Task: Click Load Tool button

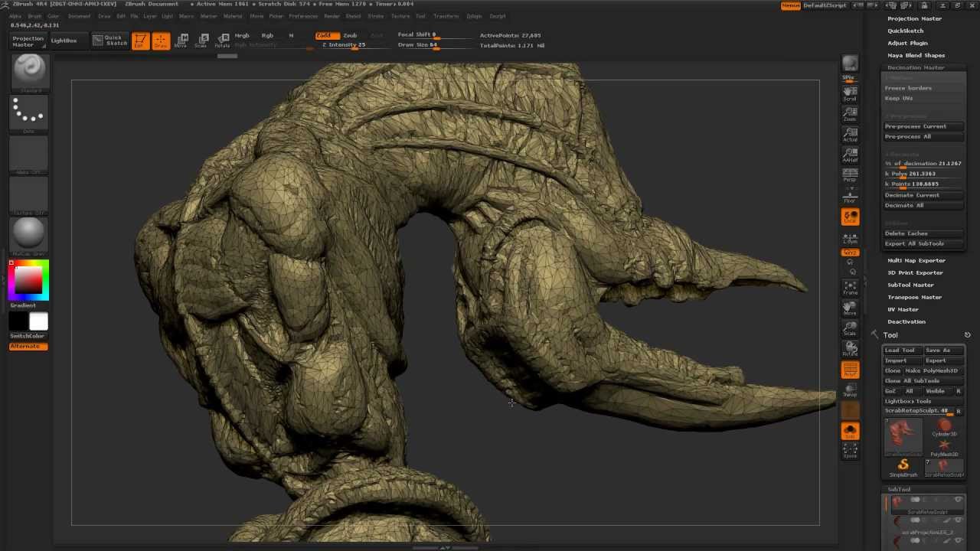Action: 903,350
